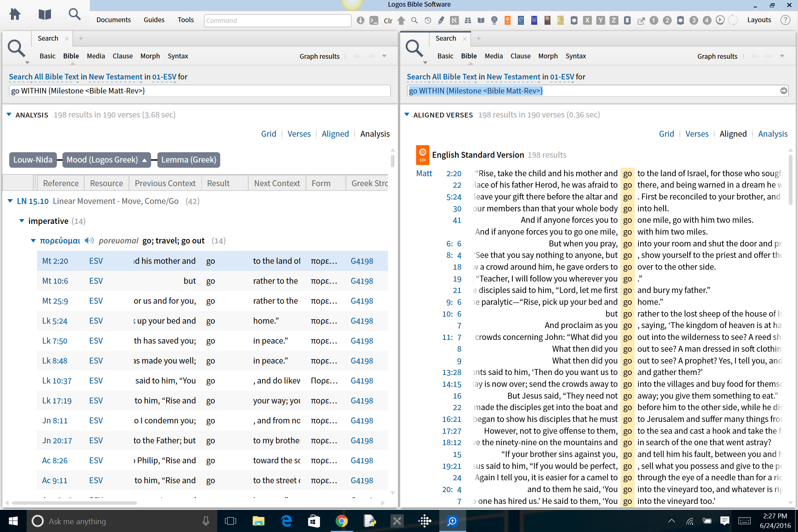Image resolution: width=798 pixels, height=532 pixels.
Task: Switch right results to Analysis view
Action: [773, 134]
